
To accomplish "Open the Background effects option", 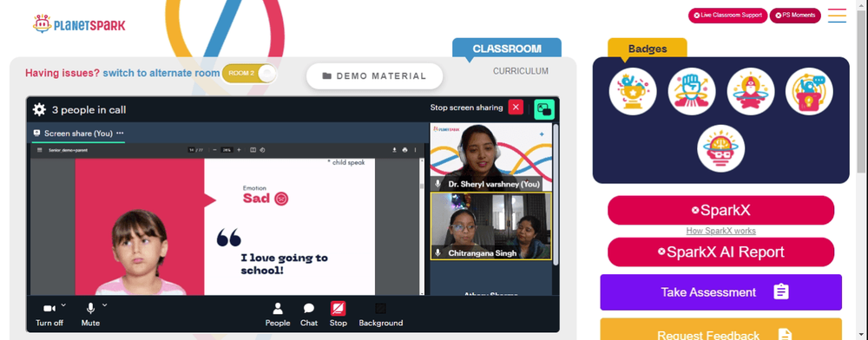I will pos(381,314).
